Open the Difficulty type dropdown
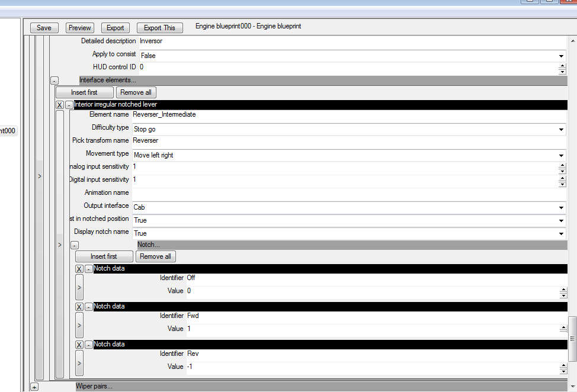The width and height of the screenshot is (577, 392). pyautogui.click(x=561, y=129)
